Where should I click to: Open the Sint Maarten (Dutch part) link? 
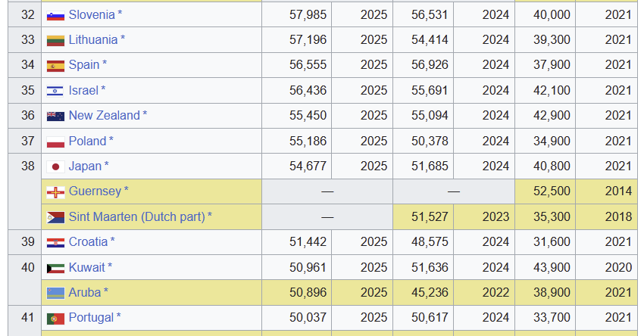click(136, 216)
